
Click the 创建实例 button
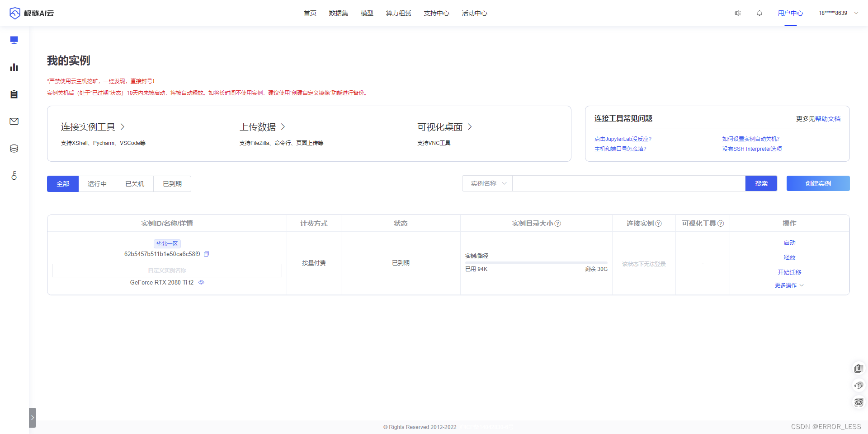tap(818, 183)
